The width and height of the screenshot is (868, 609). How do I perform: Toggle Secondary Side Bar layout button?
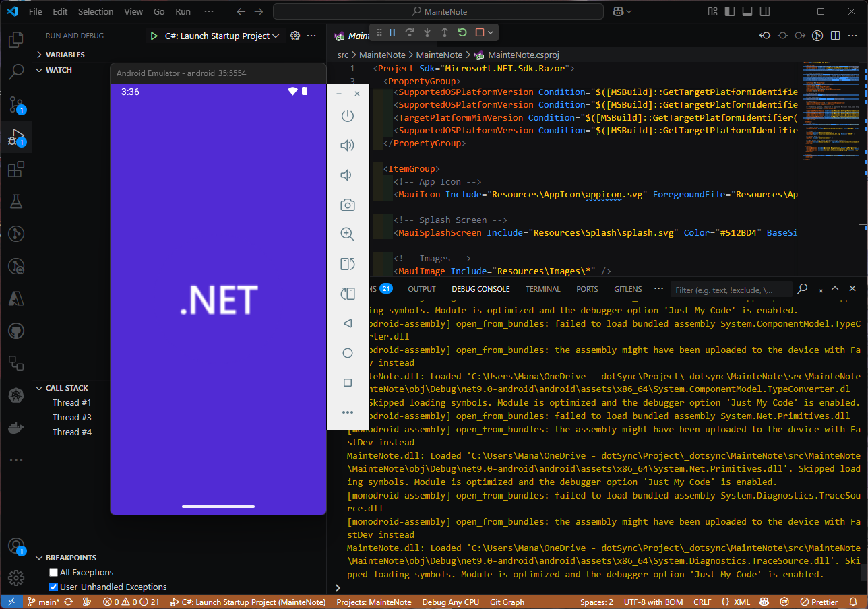764,11
